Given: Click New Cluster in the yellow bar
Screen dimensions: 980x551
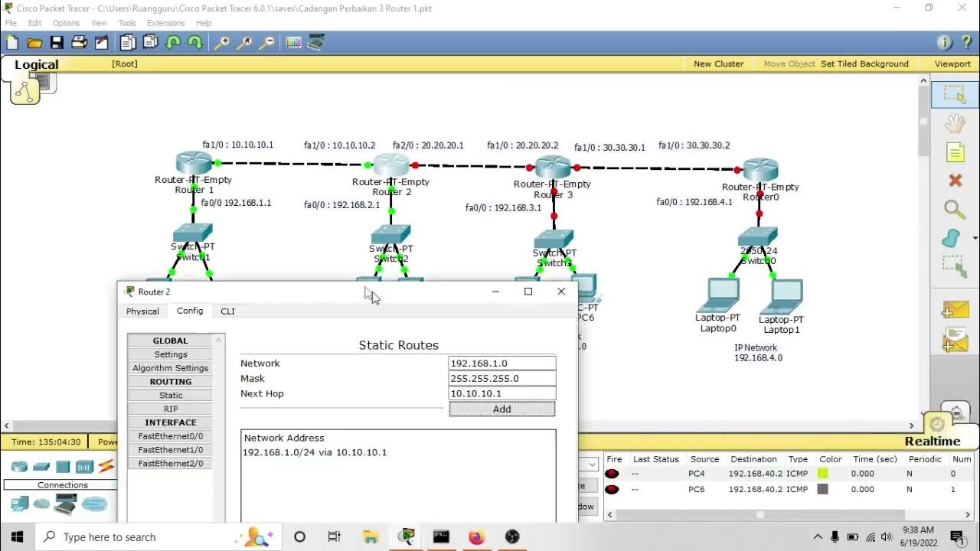Looking at the screenshot, I should tap(718, 64).
